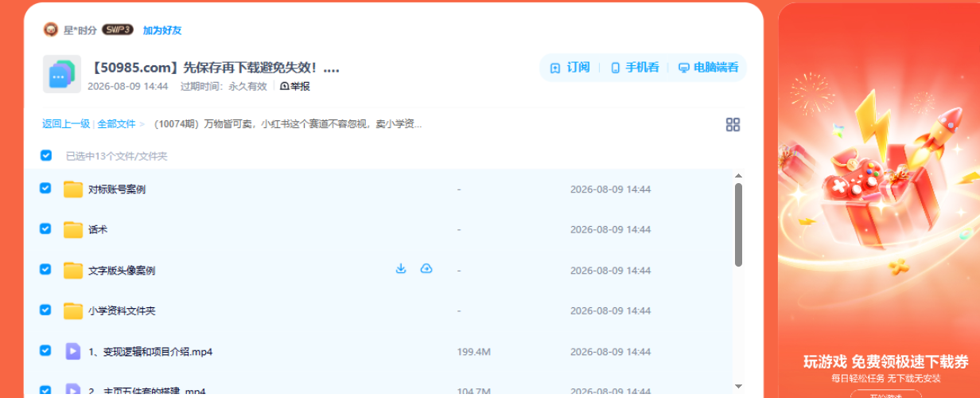The width and height of the screenshot is (980, 398).
Task: Click the video icon of 1、变现逻辑和项目介绍.mp4
Action: (73, 351)
